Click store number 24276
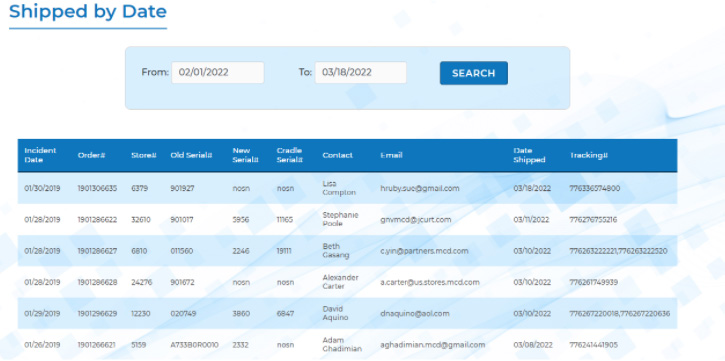The image size is (725, 361). pos(141,282)
